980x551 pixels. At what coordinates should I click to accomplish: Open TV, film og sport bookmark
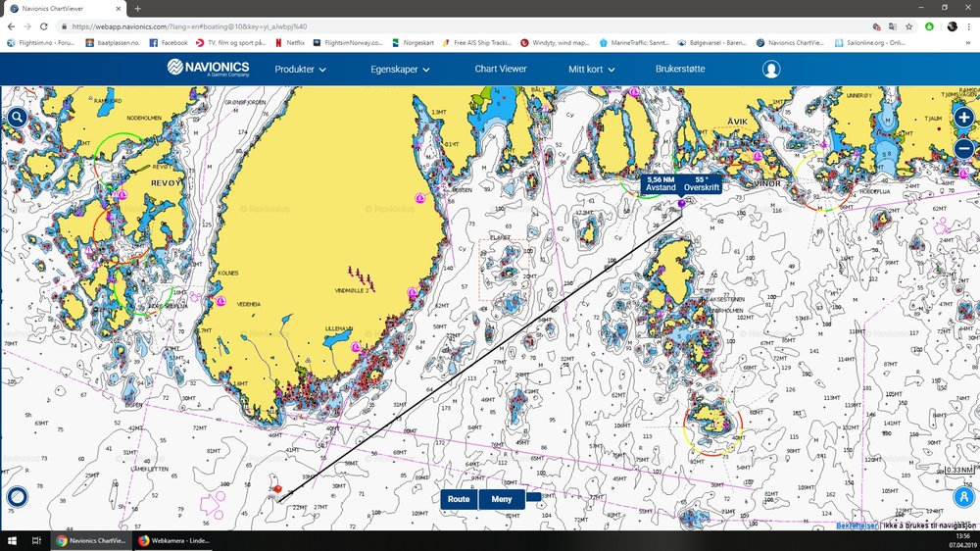[x=230, y=43]
